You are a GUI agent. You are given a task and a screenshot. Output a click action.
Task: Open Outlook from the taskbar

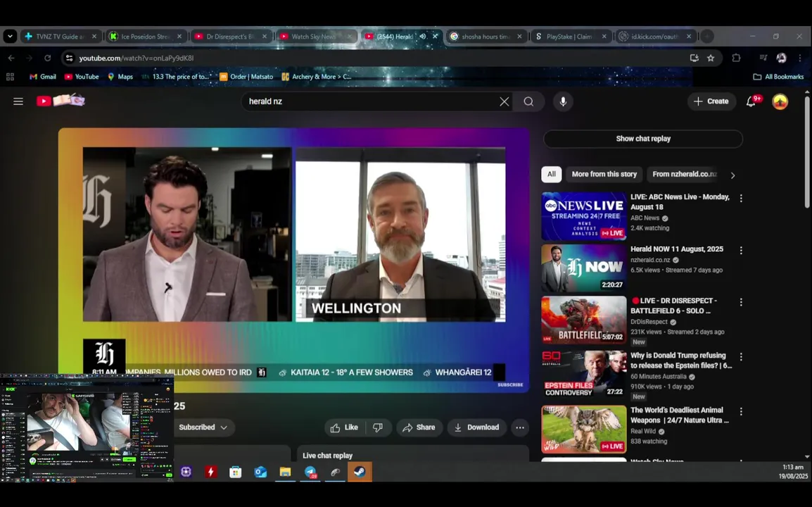point(260,472)
